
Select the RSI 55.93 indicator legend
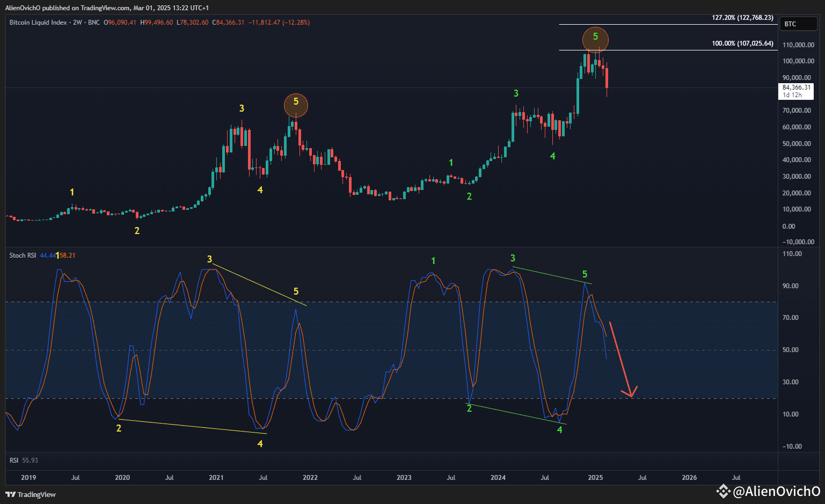pyautogui.click(x=24, y=461)
